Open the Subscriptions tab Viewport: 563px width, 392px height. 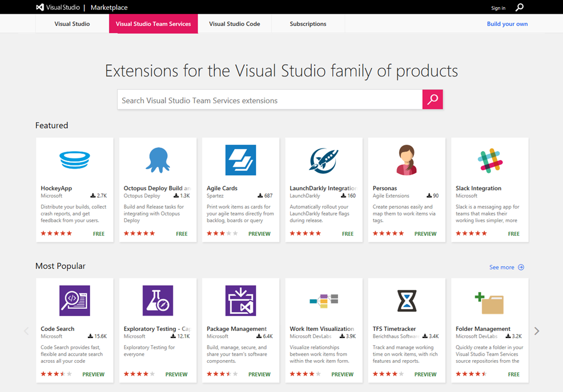point(308,24)
